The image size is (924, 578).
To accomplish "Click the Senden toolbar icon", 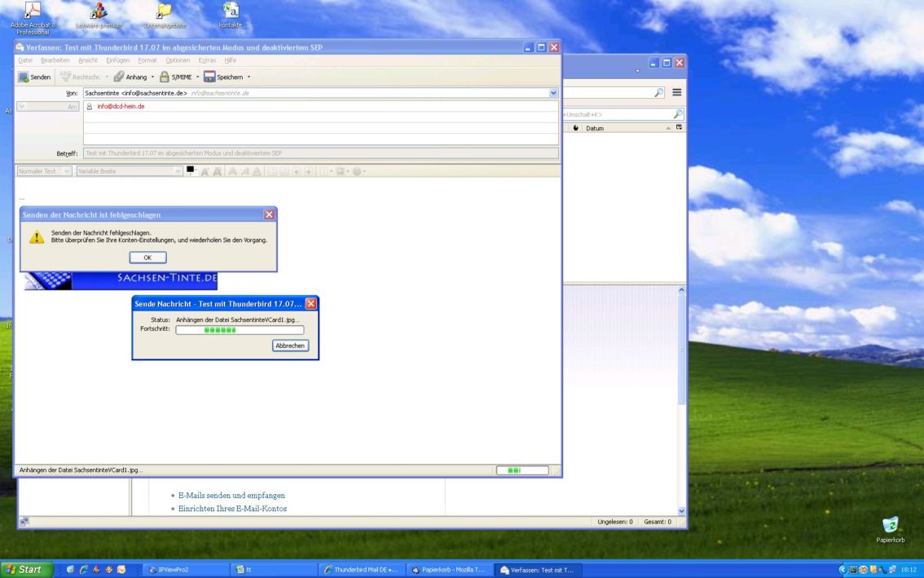I will pyautogui.click(x=24, y=77).
